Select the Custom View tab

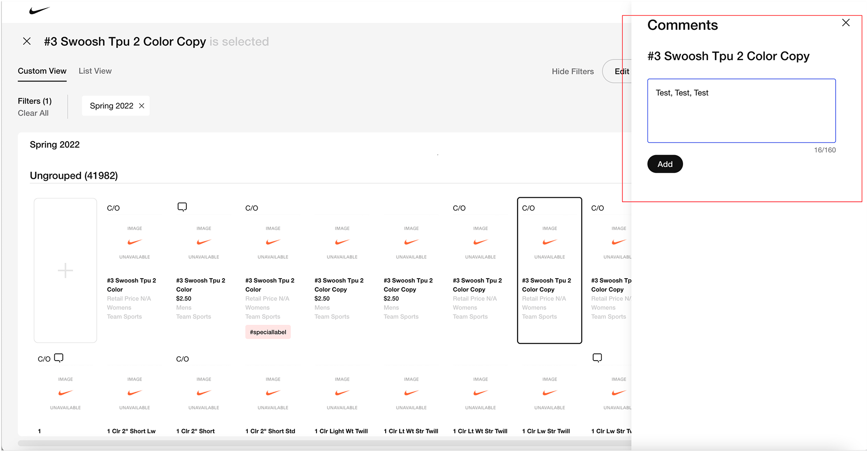[x=42, y=71]
